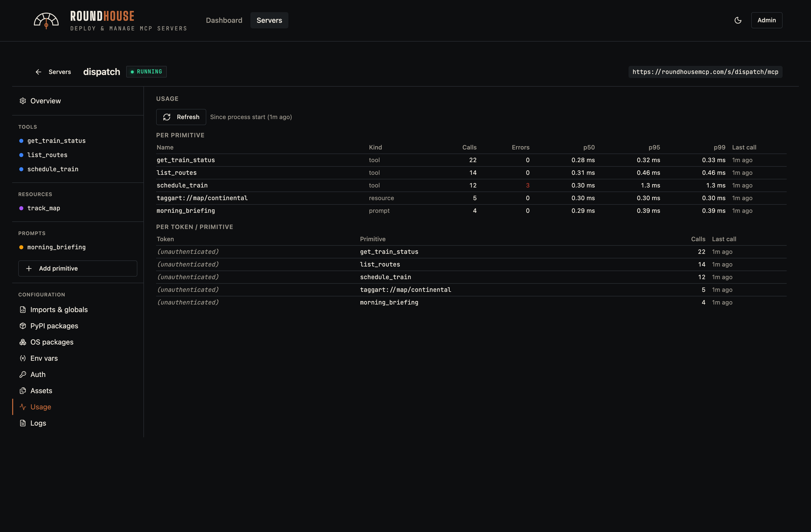
Task: Open the Logs page
Action: pos(38,423)
